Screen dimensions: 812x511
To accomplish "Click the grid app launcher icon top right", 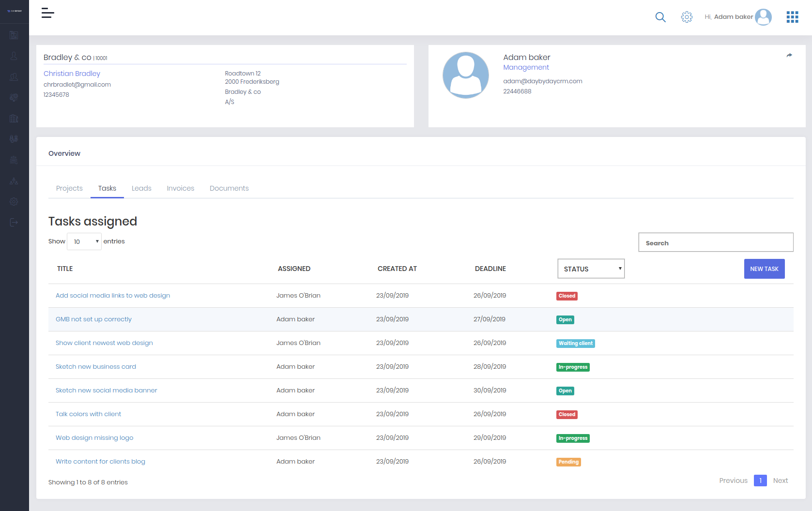I will [x=792, y=17].
